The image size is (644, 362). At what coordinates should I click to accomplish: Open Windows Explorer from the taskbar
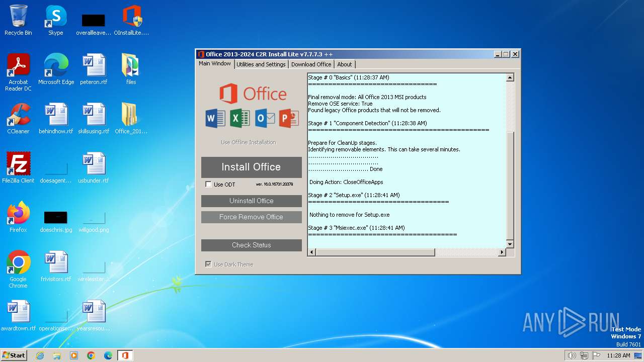point(57,355)
